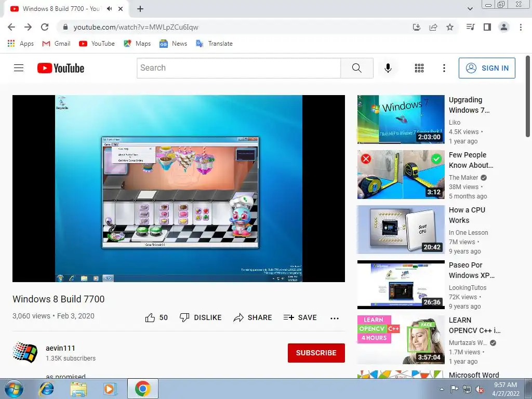Reload the current page
The height and width of the screenshot is (399, 532).
click(x=45, y=27)
